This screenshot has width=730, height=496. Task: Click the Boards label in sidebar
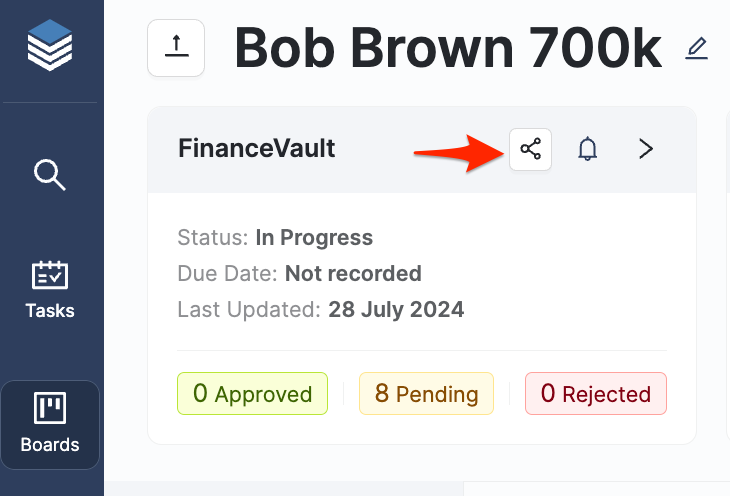coord(50,444)
